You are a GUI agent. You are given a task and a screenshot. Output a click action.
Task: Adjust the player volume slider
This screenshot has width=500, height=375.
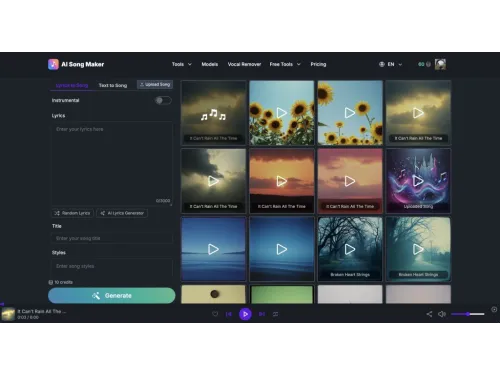tap(468, 314)
